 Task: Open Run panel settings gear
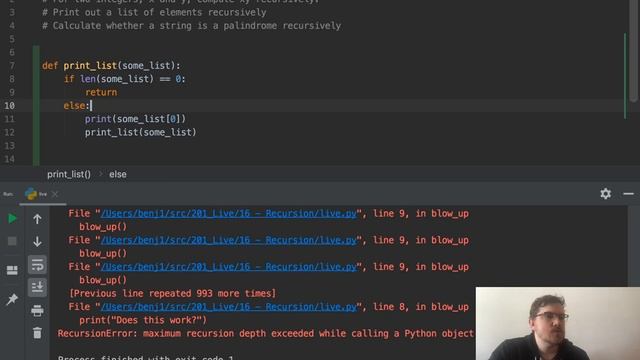tap(606, 193)
